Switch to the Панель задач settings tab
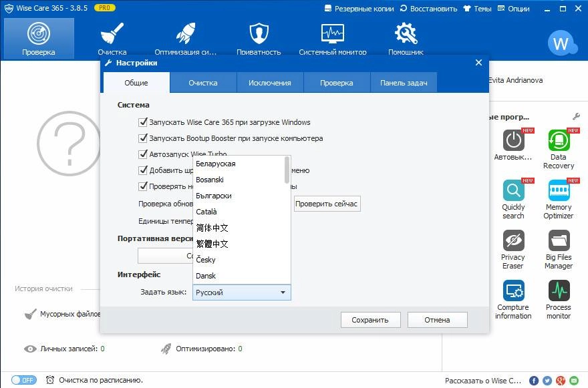 (404, 83)
